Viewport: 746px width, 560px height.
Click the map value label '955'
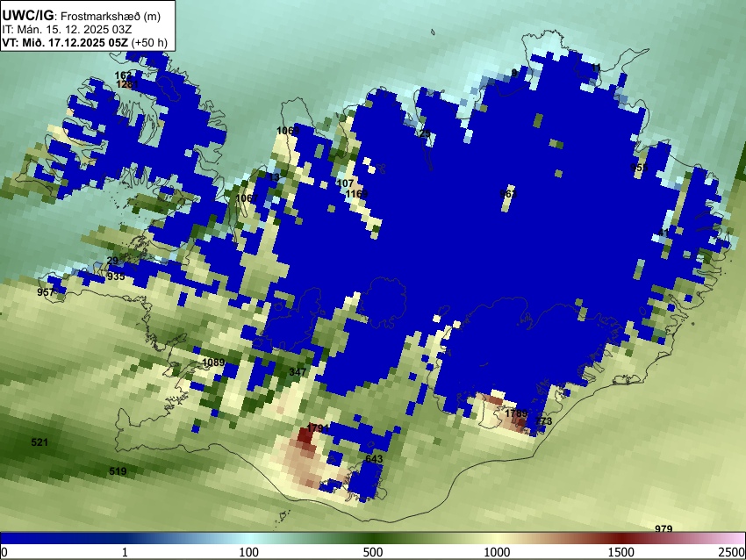click(x=639, y=168)
